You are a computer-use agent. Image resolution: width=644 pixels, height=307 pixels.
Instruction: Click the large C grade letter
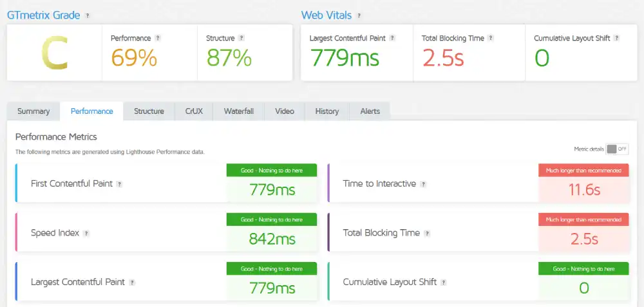(55, 54)
